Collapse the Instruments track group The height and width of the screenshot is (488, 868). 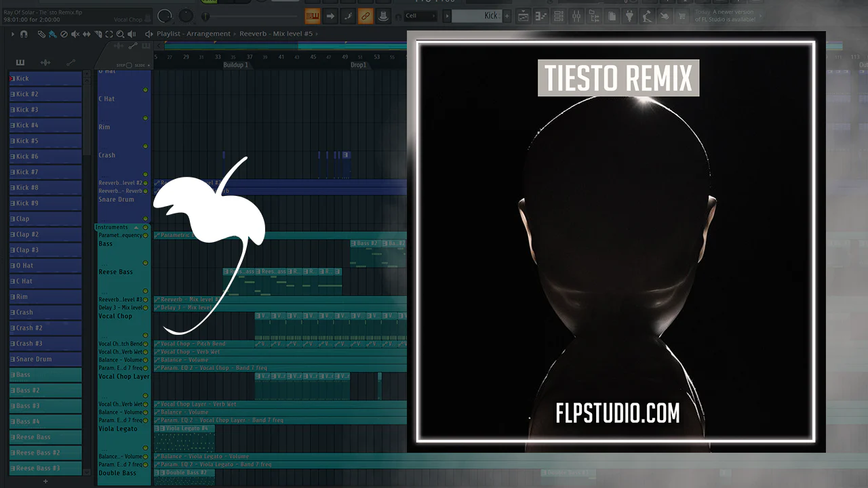tap(136, 227)
